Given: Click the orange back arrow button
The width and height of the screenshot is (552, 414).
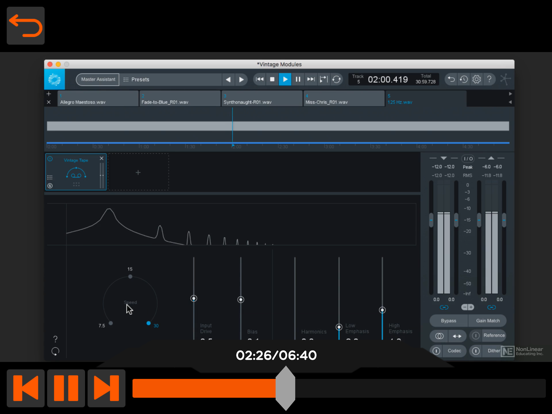Looking at the screenshot, I should click(x=26, y=26).
